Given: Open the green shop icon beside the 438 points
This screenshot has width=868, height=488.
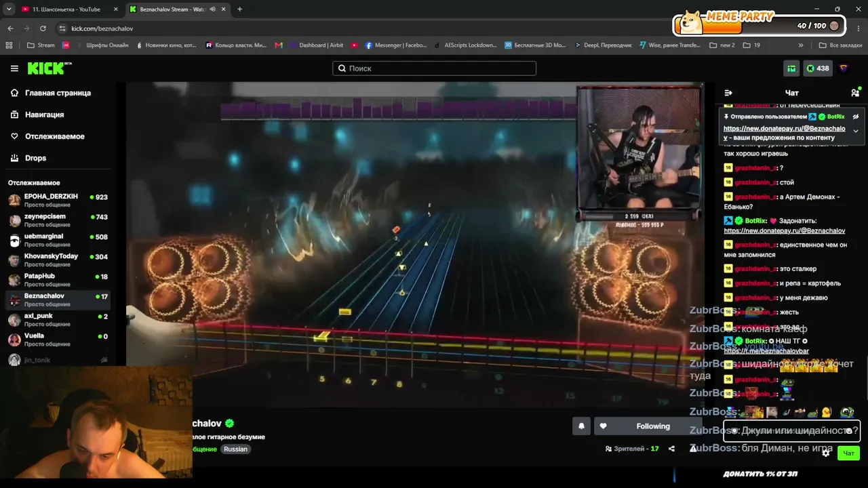Looking at the screenshot, I should coord(791,68).
